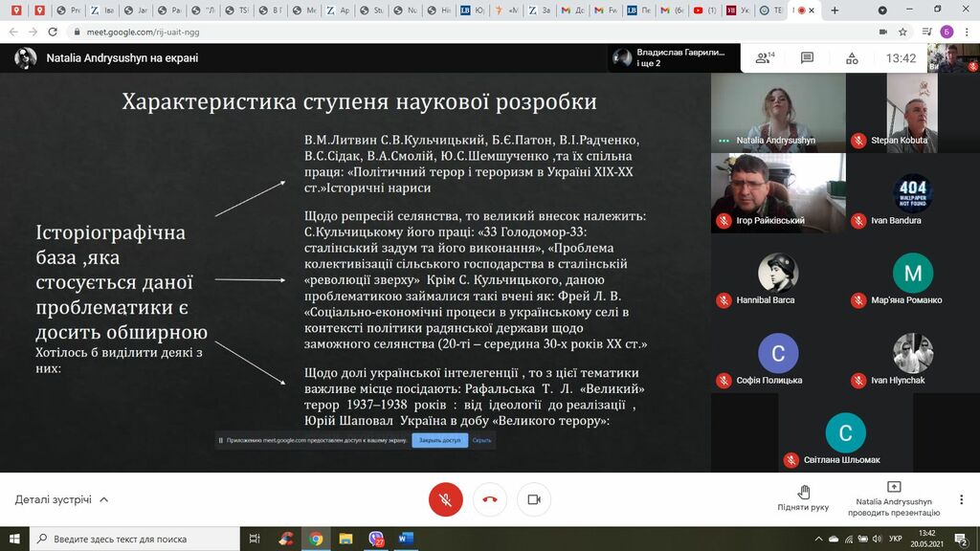
Task: Click Скрыть to hide sharing notice
Action: click(481, 441)
